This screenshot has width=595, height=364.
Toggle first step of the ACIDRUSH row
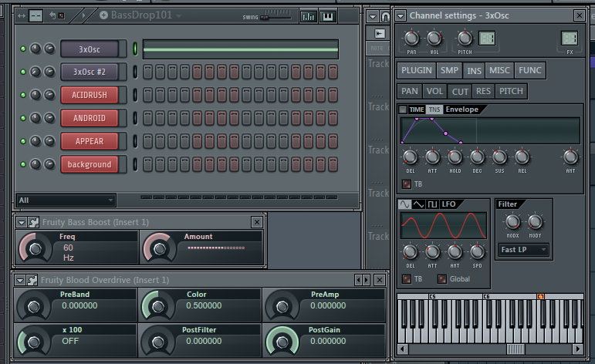[147, 95]
